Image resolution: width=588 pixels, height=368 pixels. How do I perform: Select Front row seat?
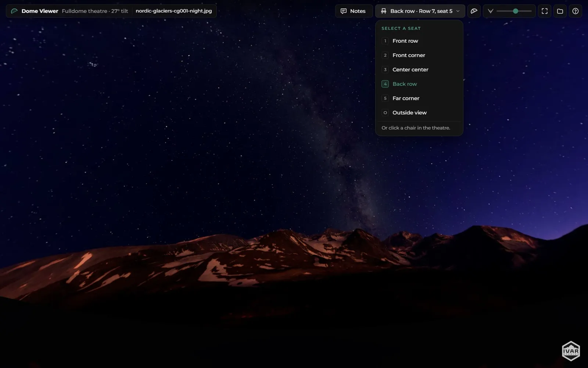pos(419,41)
